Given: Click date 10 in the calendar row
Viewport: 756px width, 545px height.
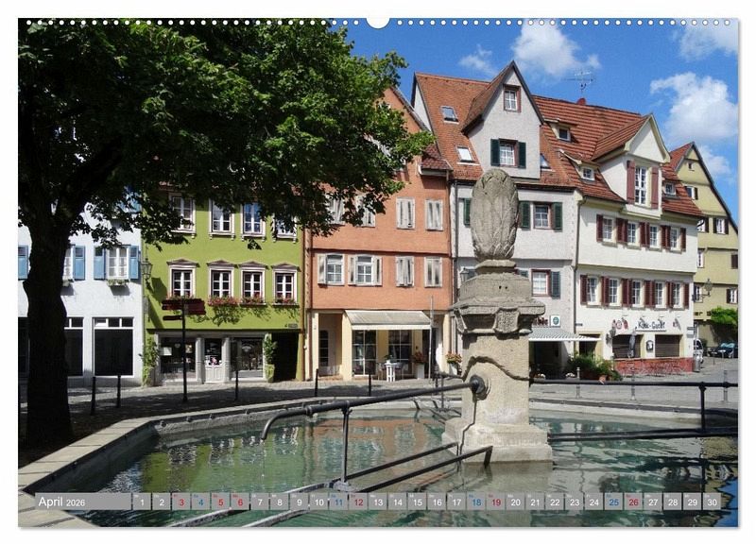Looking at the screenshot, I should point(318,502).
